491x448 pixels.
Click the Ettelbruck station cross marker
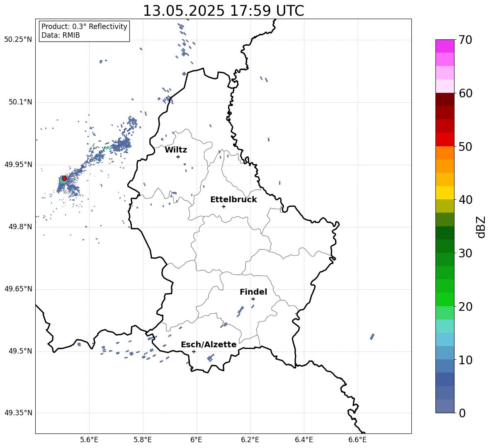(x=224, y=206)
